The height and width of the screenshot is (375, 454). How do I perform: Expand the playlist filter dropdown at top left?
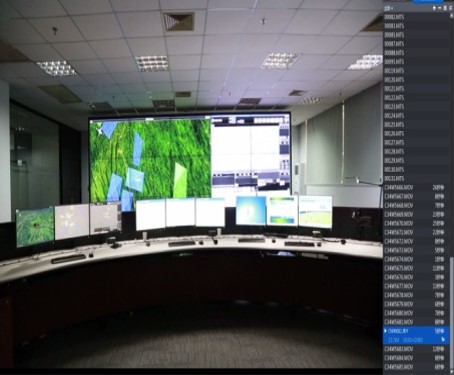389,8
